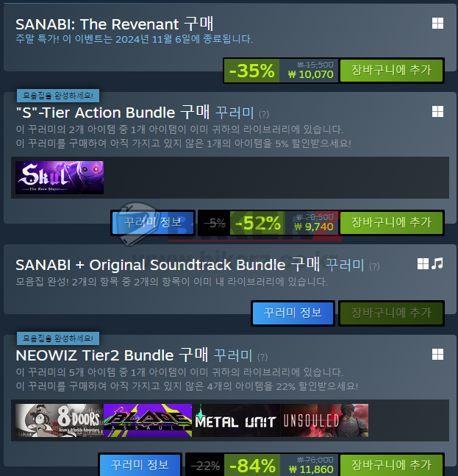The height and width of the screenshot is (476, 458).
Task: Click Windows icon beside SANABI: The Revenant
Action: tap(437, 24)
